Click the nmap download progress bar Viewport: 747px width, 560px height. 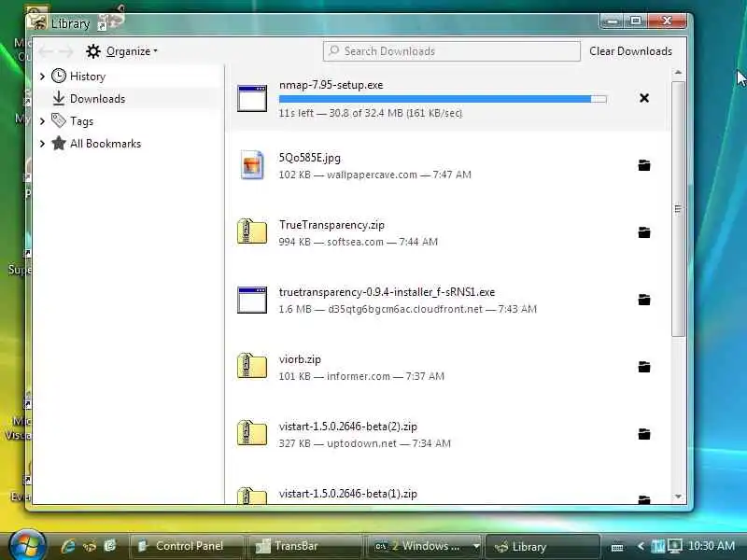pos(443,99)
